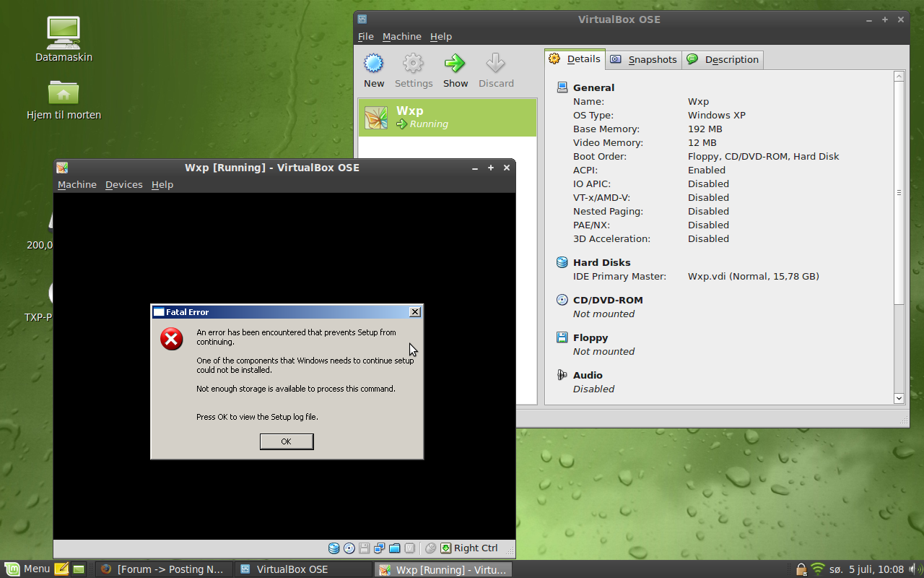The height and width of the screenshot is (578, 924).
Task: Switch to the Snapshots tab
Action: point(644,60)
